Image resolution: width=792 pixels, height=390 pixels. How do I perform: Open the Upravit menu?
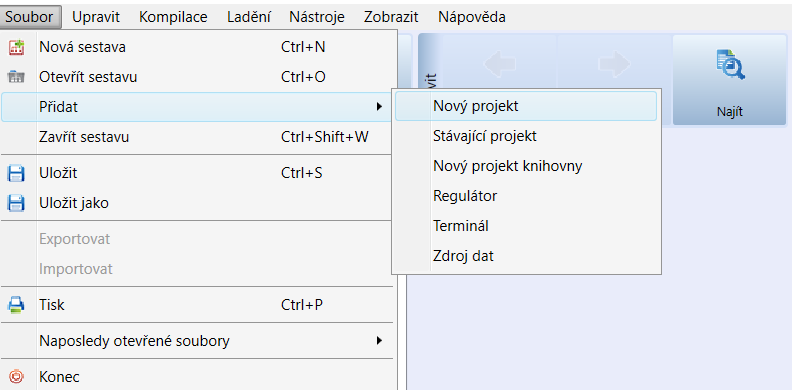pos(96,17)
